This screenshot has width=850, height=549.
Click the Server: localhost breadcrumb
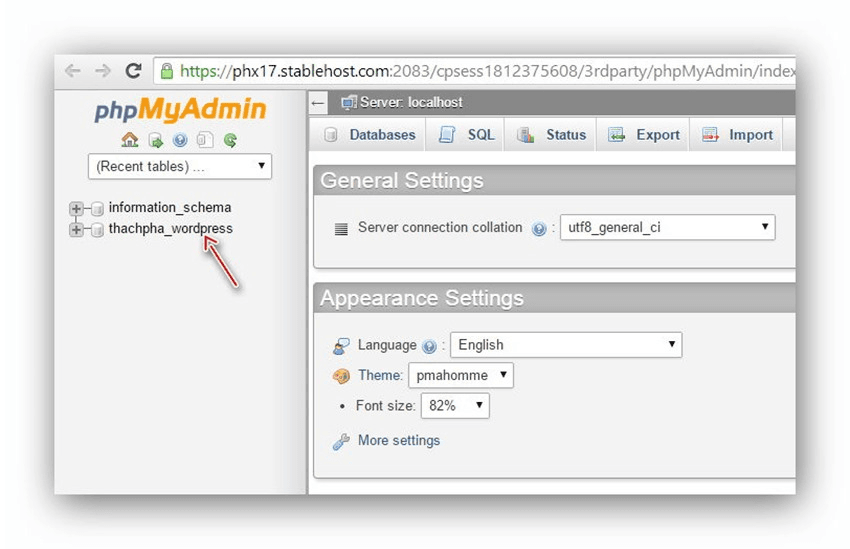click(411, 102)
